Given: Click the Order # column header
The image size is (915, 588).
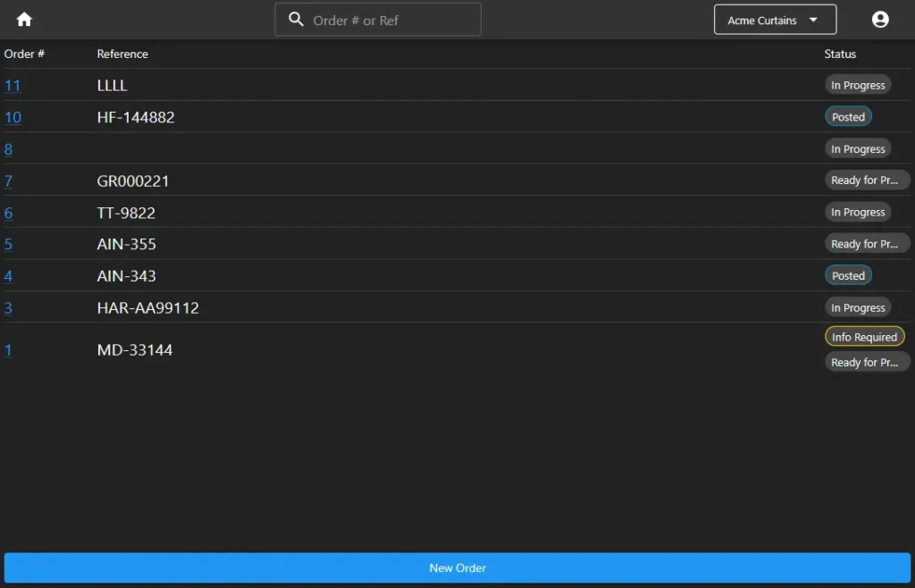Looking at the screenshot, I should coord(24,54).
